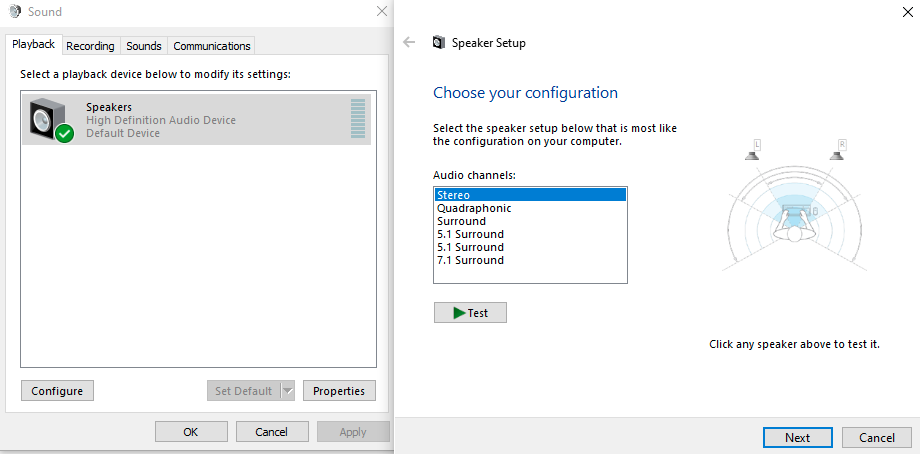Select Stereo in the Audio channels list

[453, 195]
